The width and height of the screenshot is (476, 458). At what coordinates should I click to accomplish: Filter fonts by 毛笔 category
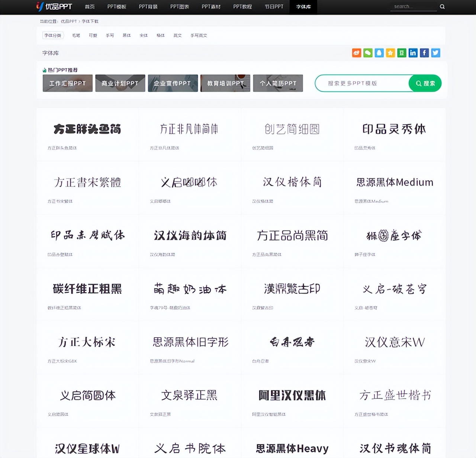pyautogui.click(x=76, y=35)
